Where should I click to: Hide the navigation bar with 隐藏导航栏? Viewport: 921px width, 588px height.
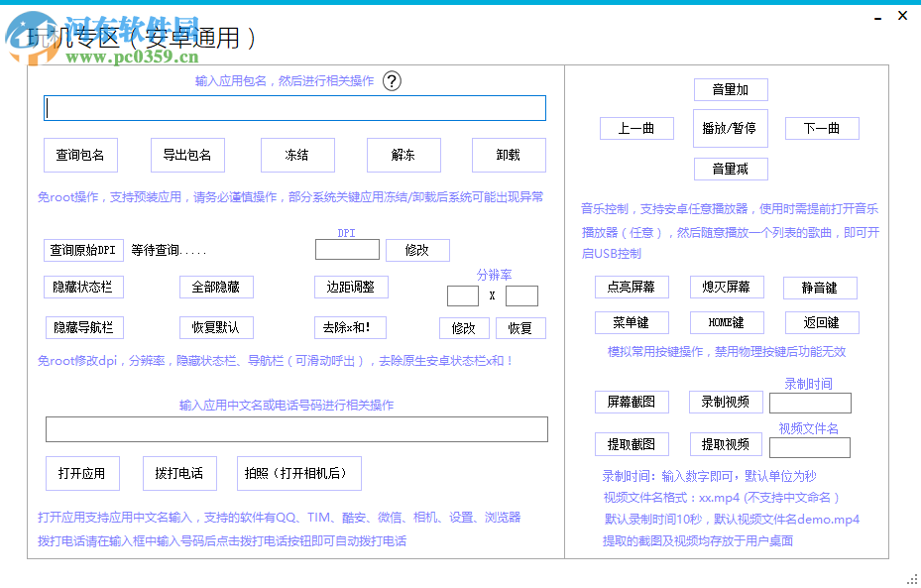click(x=81, y=327)
